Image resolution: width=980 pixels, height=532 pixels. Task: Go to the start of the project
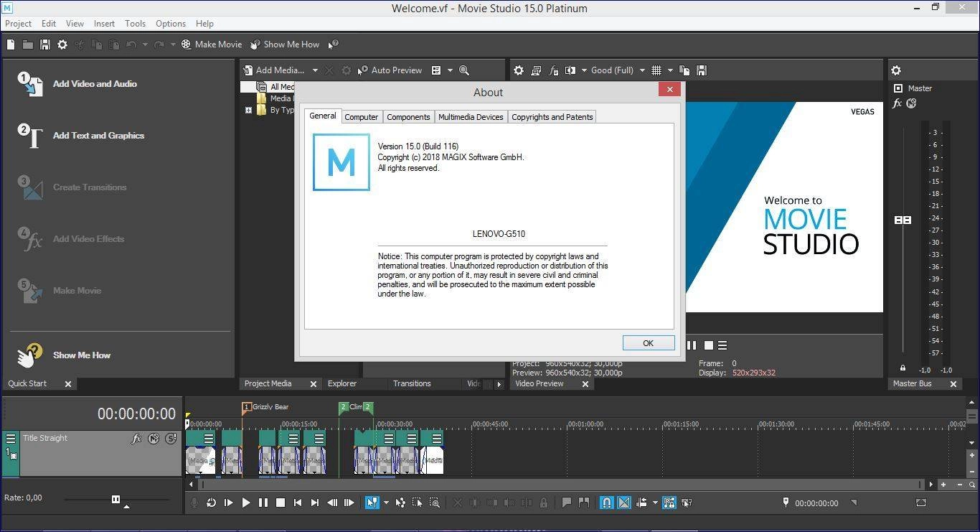(298, 503)
